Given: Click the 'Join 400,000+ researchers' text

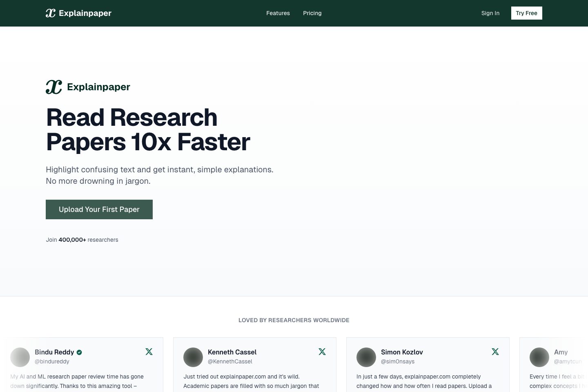Looking at the screenshot, I should [x=82, y=240].
